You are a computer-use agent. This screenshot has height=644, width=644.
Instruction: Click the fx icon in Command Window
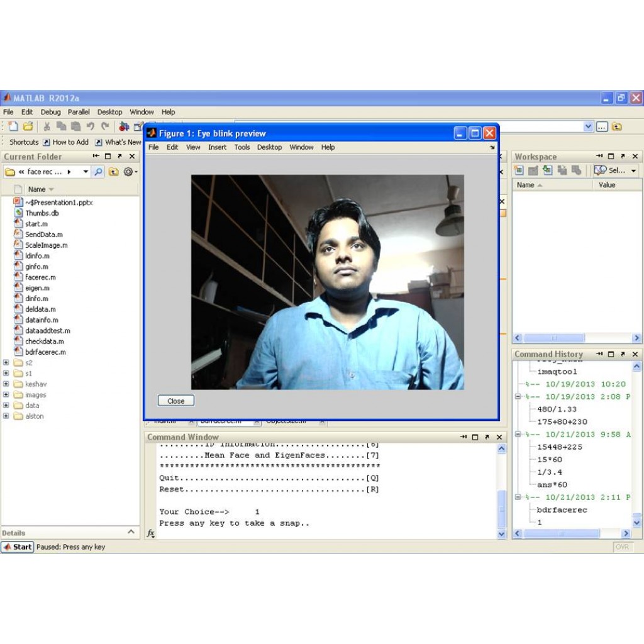point(150,534)
